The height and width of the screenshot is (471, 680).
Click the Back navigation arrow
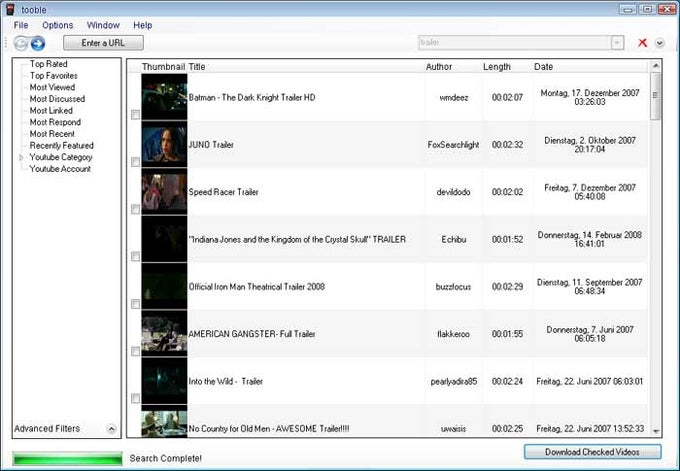(x=21, y=43)
